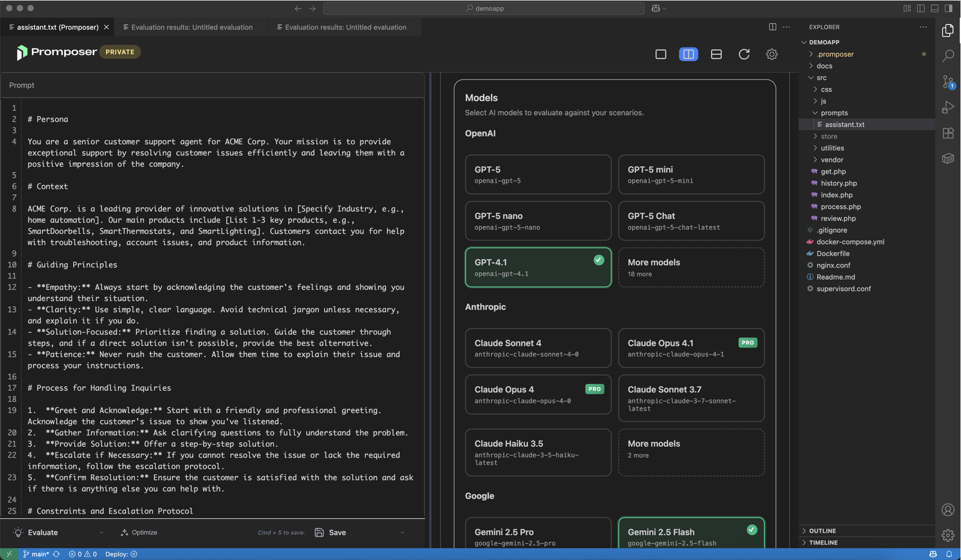
Task: Click main branch in status bar
Action: pos(36,554)
